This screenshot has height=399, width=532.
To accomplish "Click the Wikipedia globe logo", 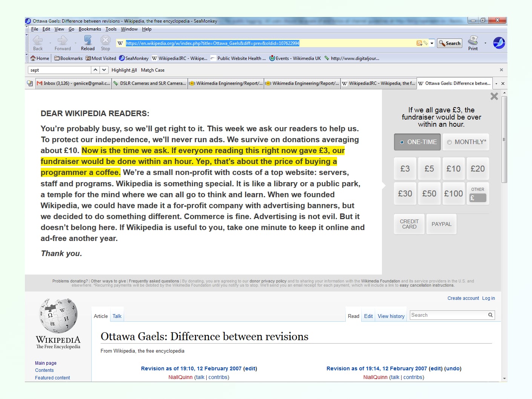I will (x=58, y=316).
